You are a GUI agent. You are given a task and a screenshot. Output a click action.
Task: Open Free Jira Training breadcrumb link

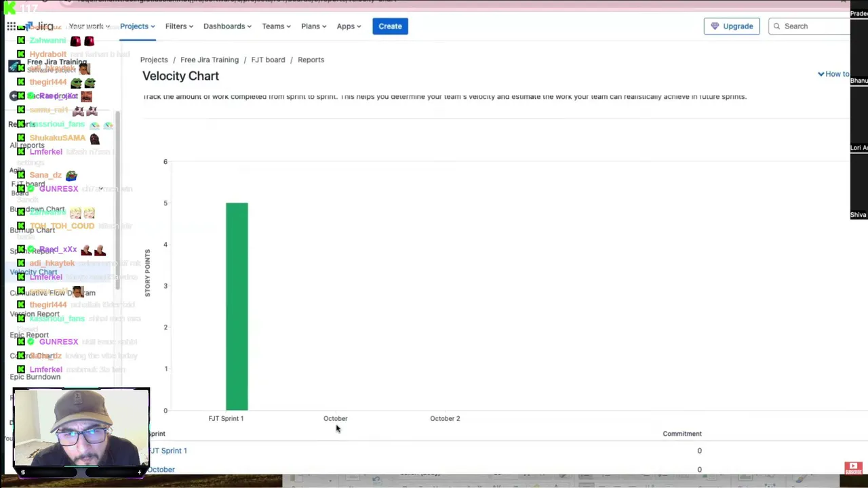[x=210, y=60]
